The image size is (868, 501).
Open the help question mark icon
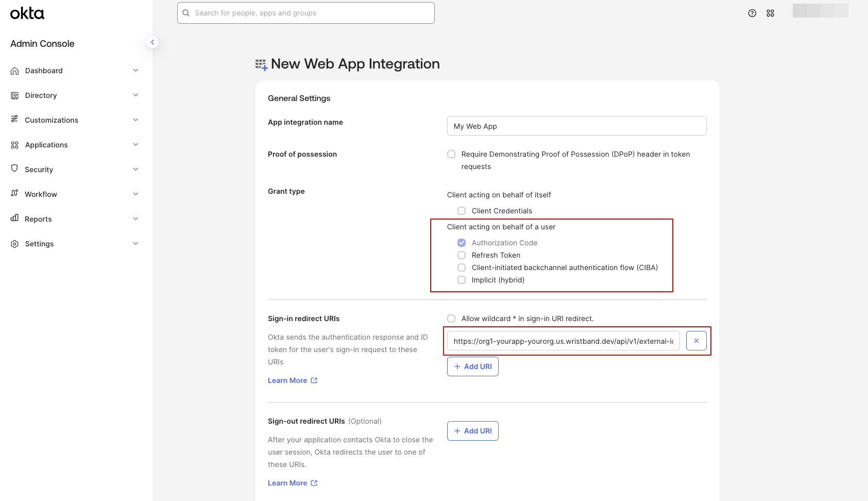pos(752,13)
